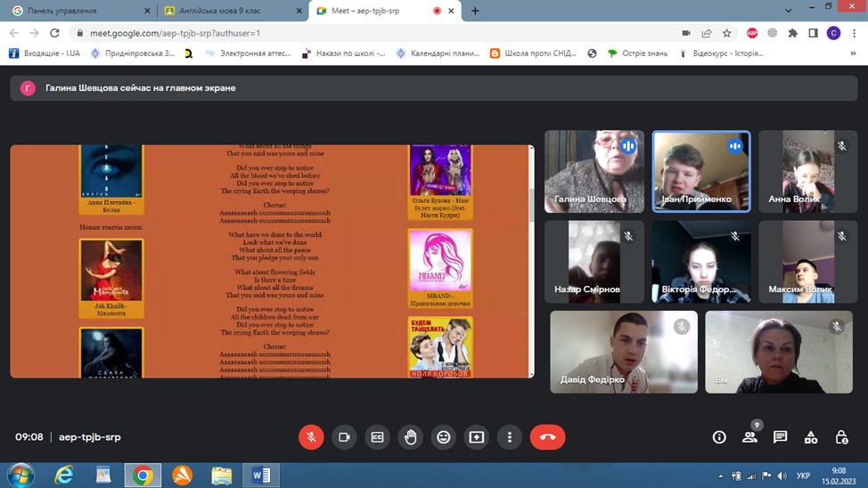Click banner Галина Шевцова сейчас на главном экране
The width and height of the screenshot is (868, 488).
pyautogui.click(x=434, y=88)
